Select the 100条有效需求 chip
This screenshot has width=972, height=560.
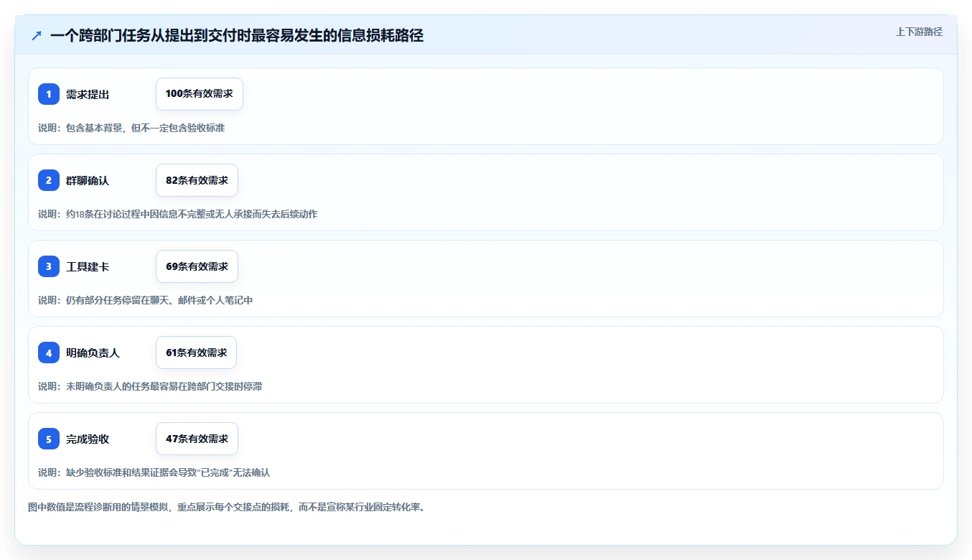pos(200,94)
